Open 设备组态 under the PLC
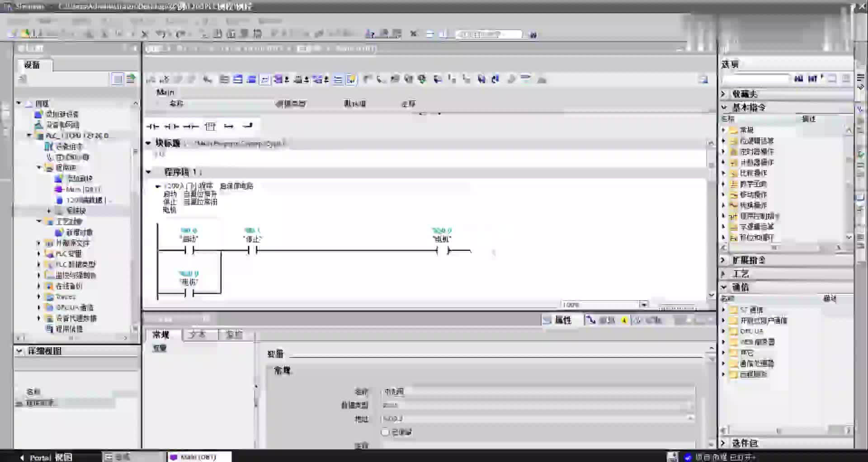Image resolution: width=868 pixels, height=462 pixels. coord(69,146)
